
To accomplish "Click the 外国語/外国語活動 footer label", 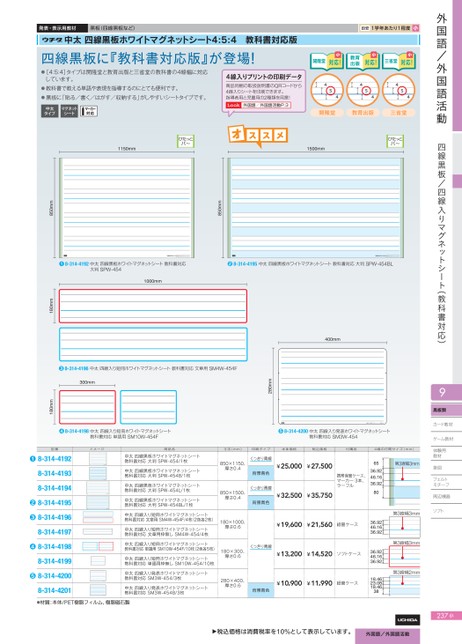I will [x=387, y=635].
